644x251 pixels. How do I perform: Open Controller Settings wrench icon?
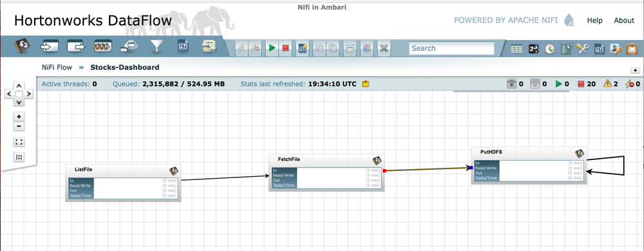(x=582, y=49)
